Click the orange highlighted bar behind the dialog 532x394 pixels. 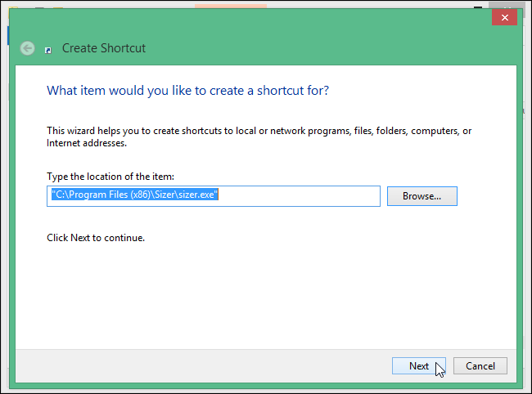230,4
